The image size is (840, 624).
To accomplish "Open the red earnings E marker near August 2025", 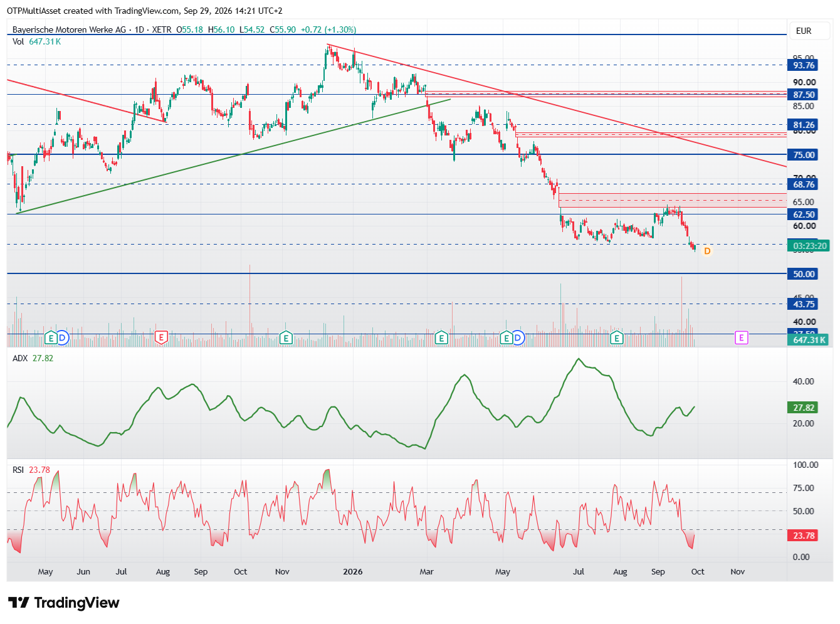I will click(x=161, y=338).
